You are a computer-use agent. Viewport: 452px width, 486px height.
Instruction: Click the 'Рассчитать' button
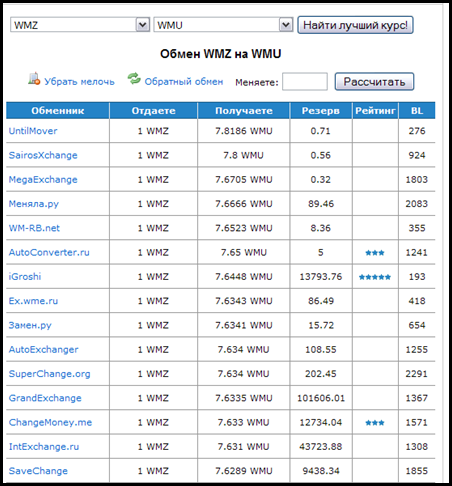tap(374, 82)
